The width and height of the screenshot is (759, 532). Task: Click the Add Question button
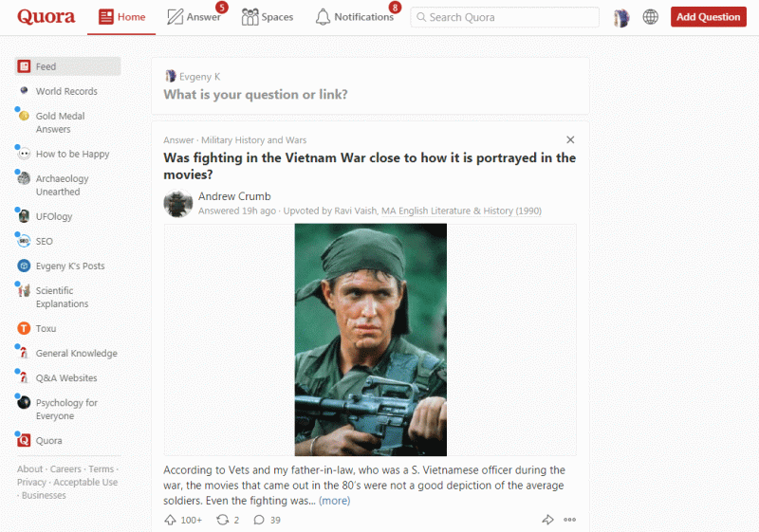point(708,17)
